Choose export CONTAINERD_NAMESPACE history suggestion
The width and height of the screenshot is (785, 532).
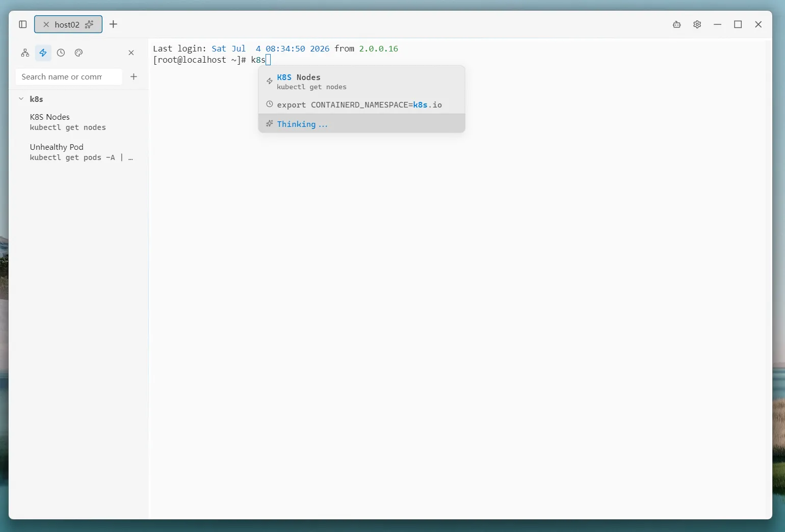click(x=362, y=104)
